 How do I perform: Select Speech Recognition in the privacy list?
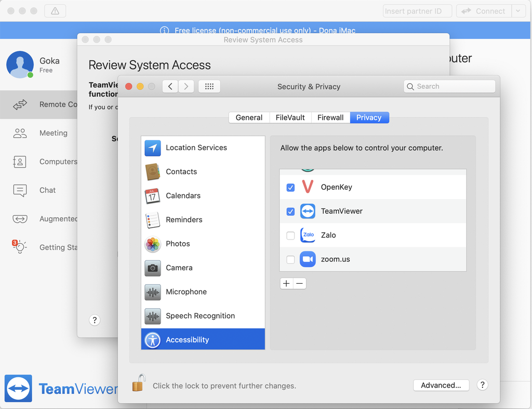pos(203,316)
